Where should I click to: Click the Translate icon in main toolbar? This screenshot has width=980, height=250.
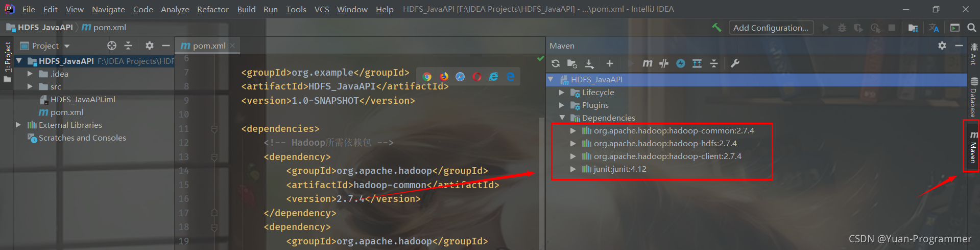coord(934,28)
